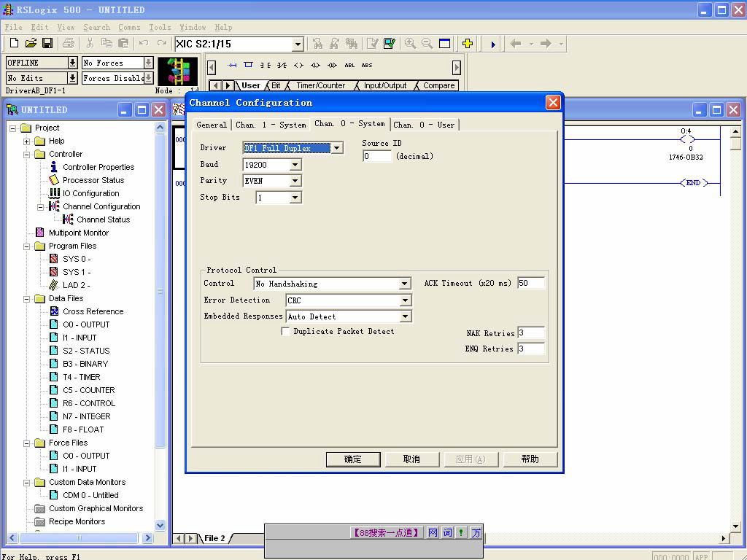This screenshot has height=560, width=747.
Task: Open the OFFLINE mode dropdown
Action: (72, 63)
